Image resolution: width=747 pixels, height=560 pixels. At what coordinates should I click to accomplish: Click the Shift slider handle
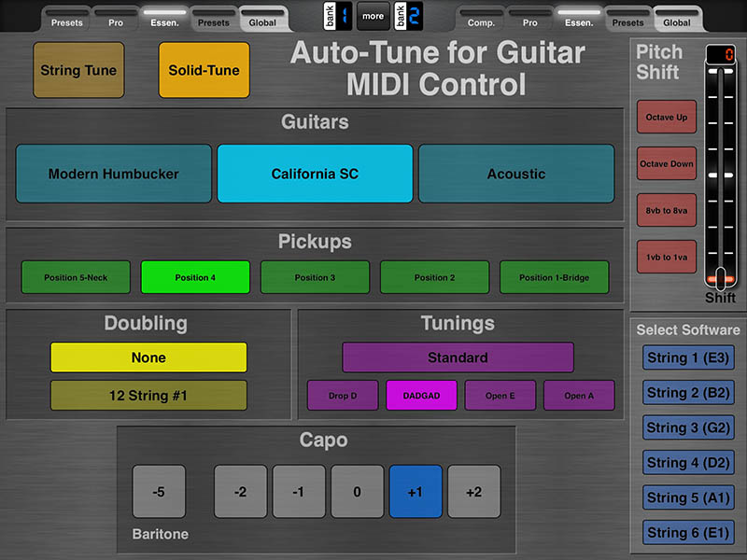720,278
